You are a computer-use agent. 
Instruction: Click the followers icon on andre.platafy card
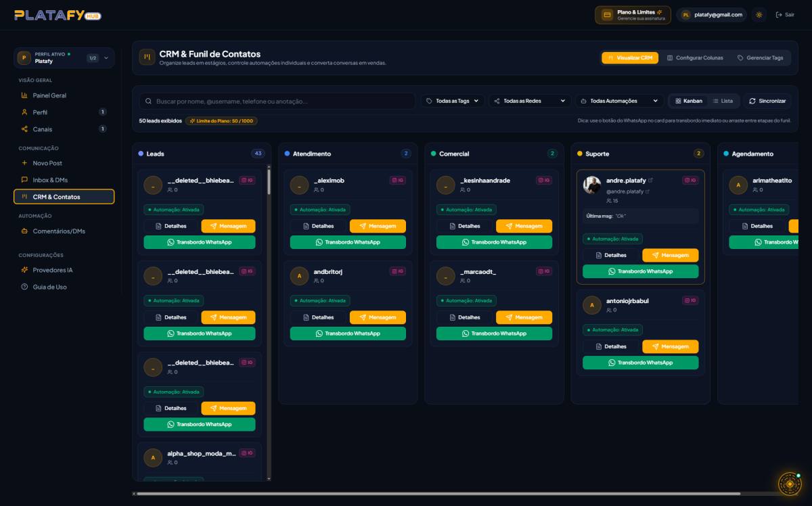(x=609, y=201)
